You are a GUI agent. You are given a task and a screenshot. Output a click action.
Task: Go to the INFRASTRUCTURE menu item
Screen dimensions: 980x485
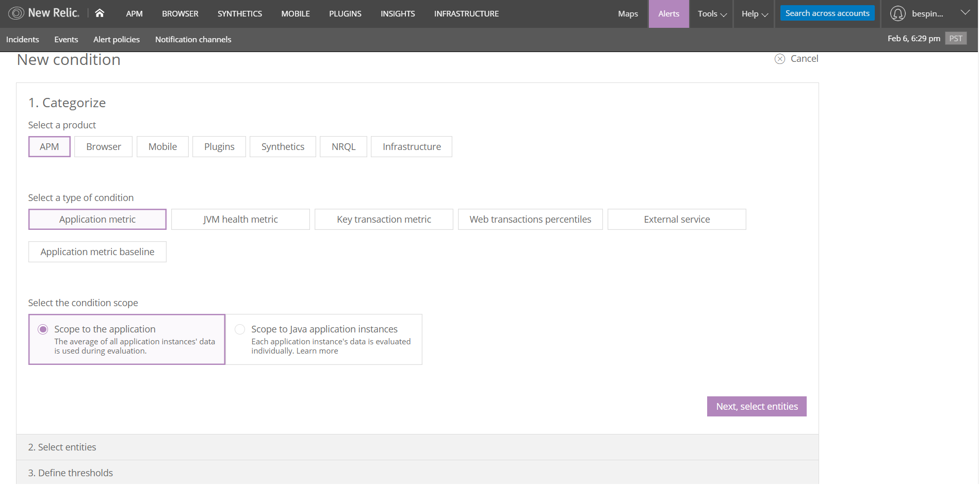[x=466, y=14]
